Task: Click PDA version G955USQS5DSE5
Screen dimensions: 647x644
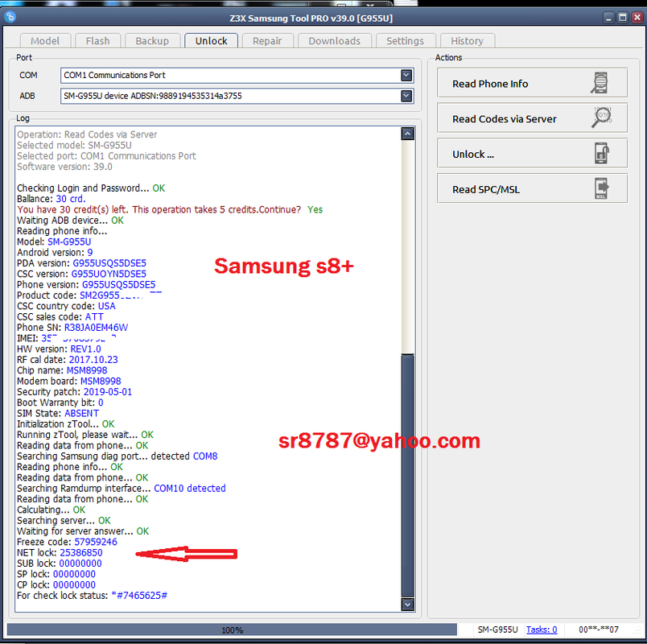Action: pos(109,263)
